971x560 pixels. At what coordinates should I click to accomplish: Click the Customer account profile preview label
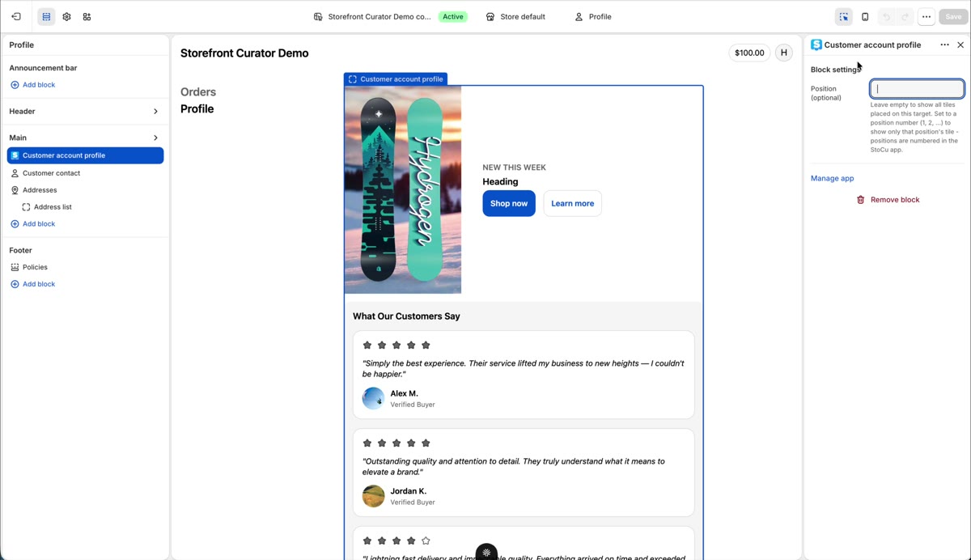pyautogui.click(x=396, y=79)
